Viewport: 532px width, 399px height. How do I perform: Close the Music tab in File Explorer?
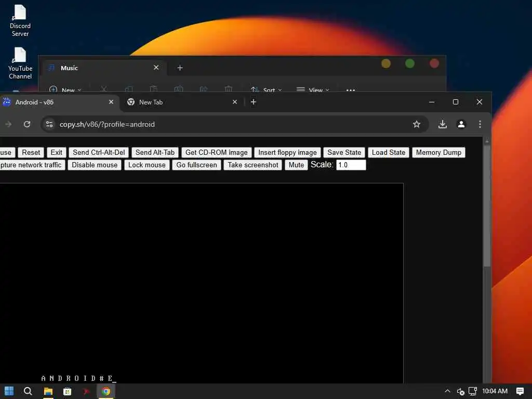click(156, 68)
